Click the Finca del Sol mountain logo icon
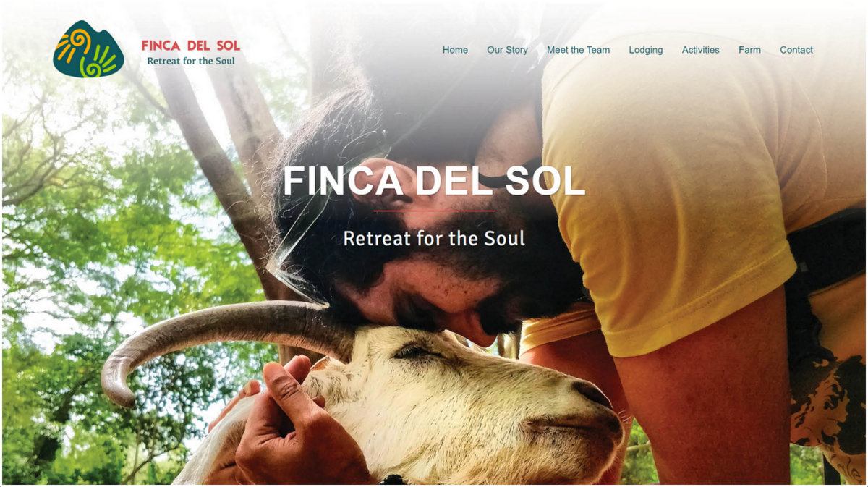The image size is (868, 487). tap(88, 49)
